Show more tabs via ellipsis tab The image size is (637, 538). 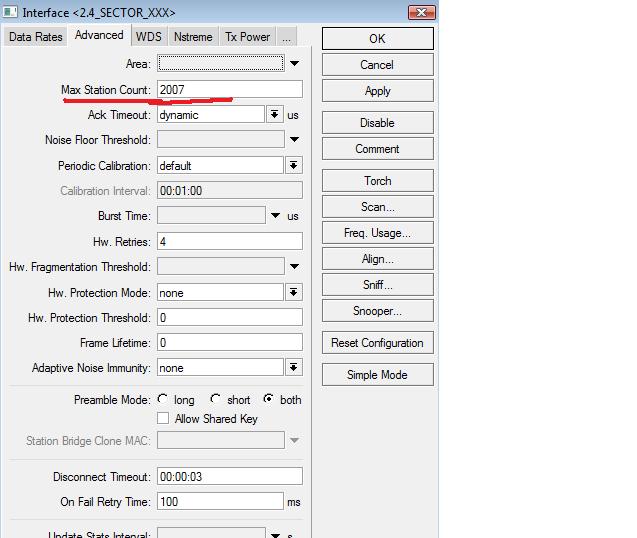tap(286, 37)
